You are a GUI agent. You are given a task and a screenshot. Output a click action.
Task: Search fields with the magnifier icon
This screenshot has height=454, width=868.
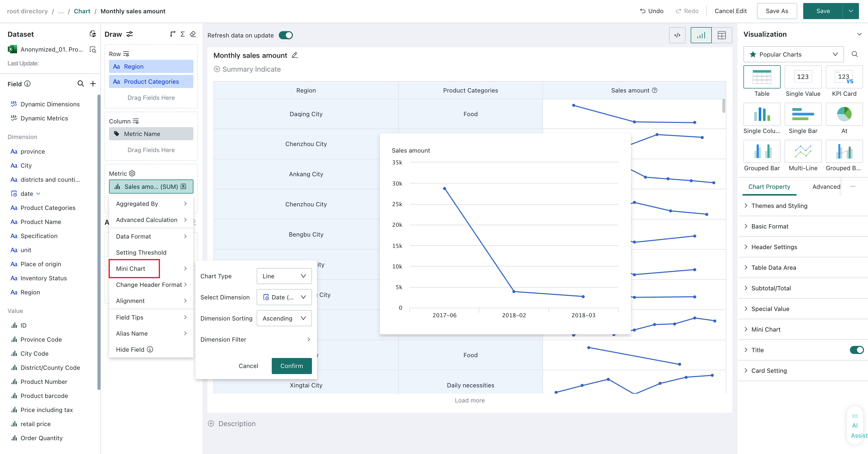coord(81,84)
